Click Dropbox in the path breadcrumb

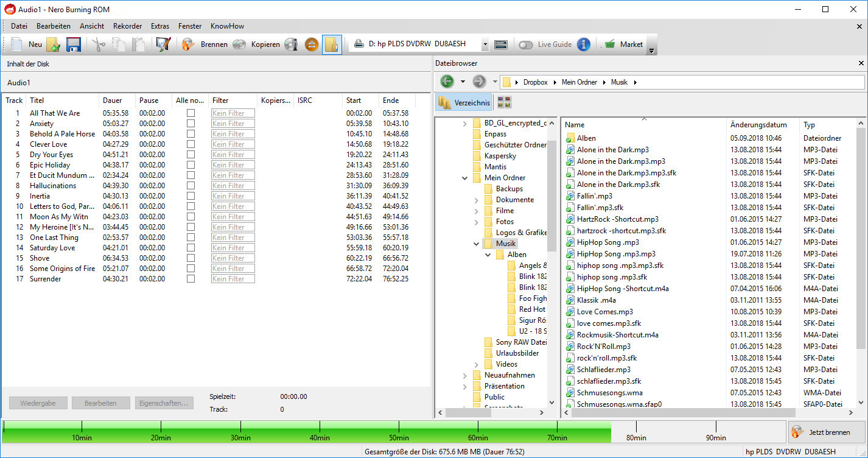point(536,82)
